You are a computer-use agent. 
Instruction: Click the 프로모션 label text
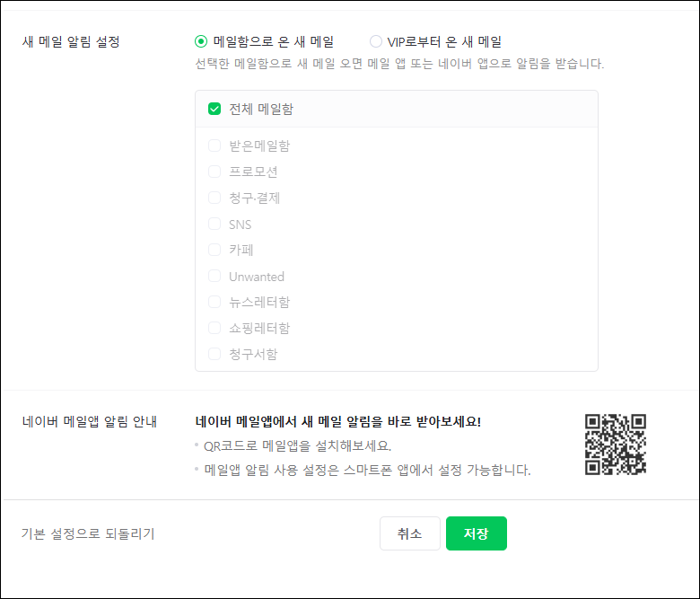[x=253, y=172]
